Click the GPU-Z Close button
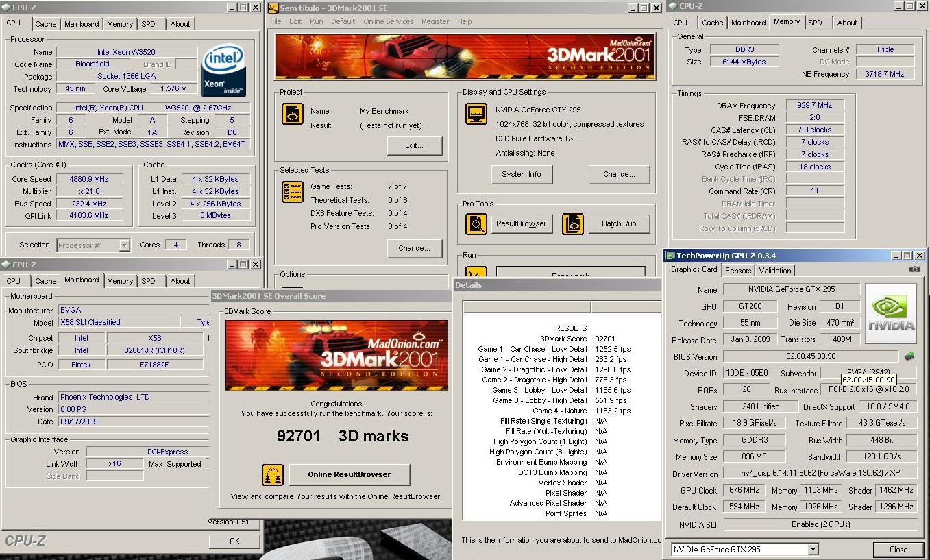 tap(898, 549)
